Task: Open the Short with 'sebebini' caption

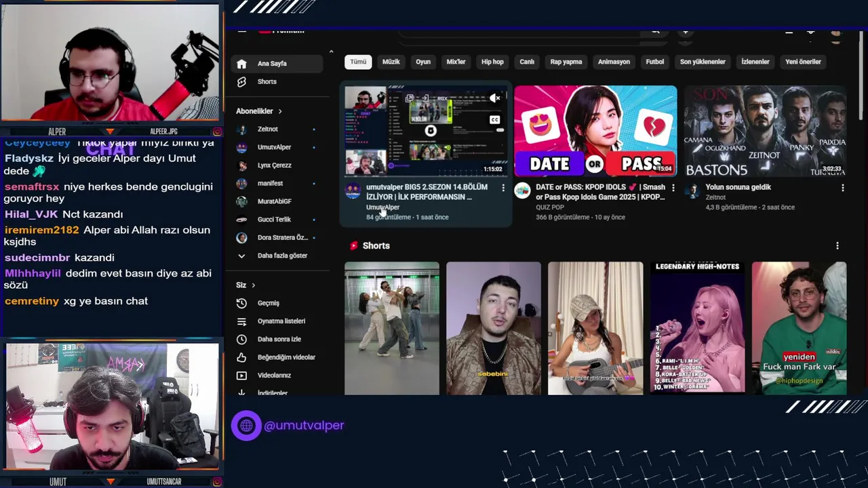Action: point(494,328)
